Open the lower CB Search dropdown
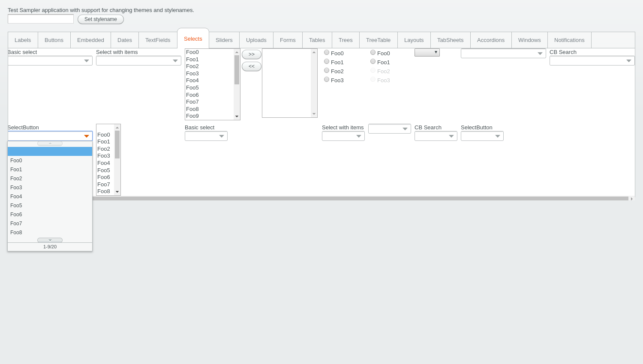This screenshot has width=643, height=364. (451, 136)
